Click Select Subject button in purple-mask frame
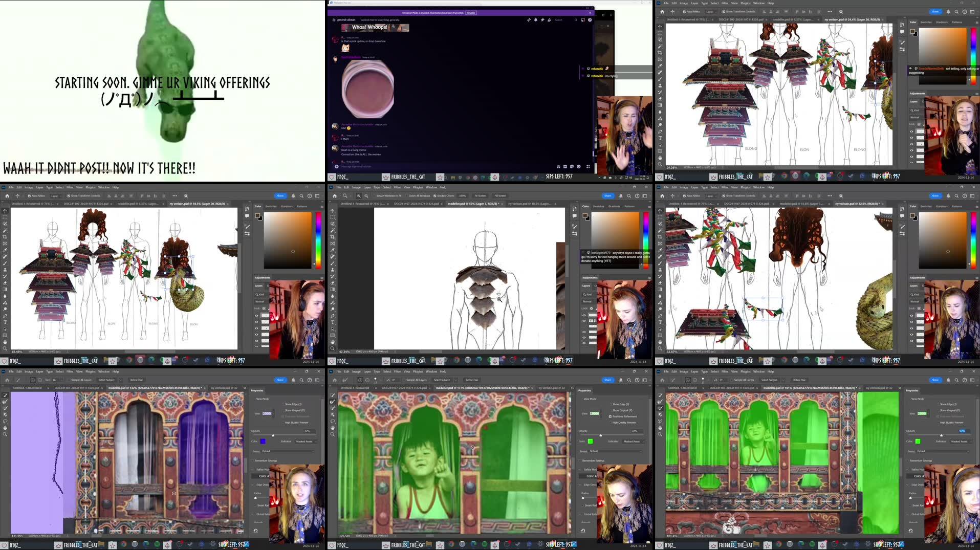This screenshot has height=550, width=980. (106, 380)
